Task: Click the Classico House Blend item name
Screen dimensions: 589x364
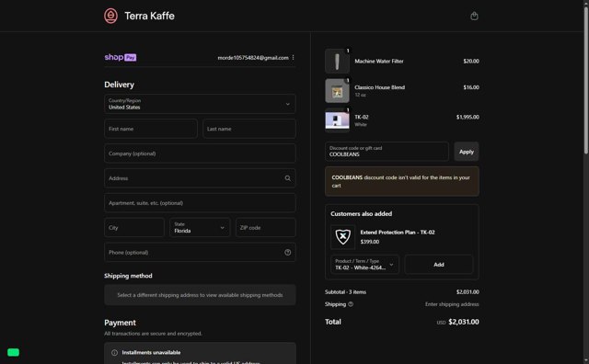Action: point(380,87)
